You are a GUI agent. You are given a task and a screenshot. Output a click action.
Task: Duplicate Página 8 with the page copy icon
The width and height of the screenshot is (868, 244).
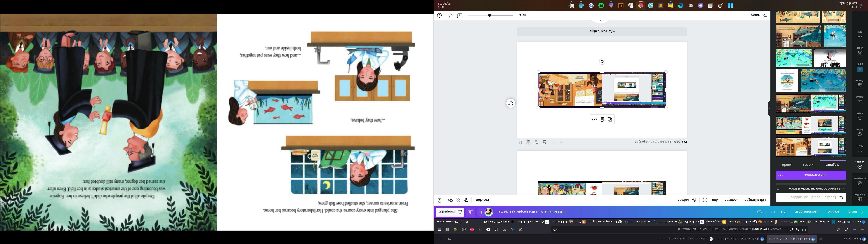[536, 142]
